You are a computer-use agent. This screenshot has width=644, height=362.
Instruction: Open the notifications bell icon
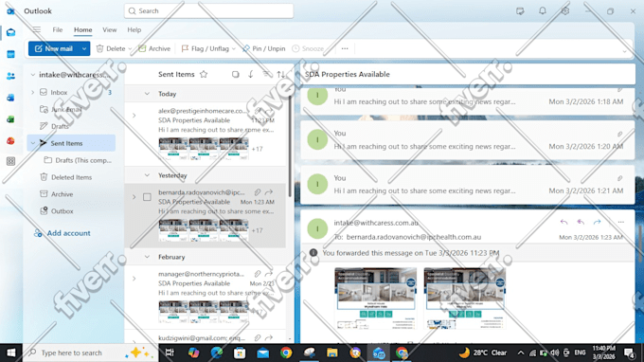pos(543,11)
